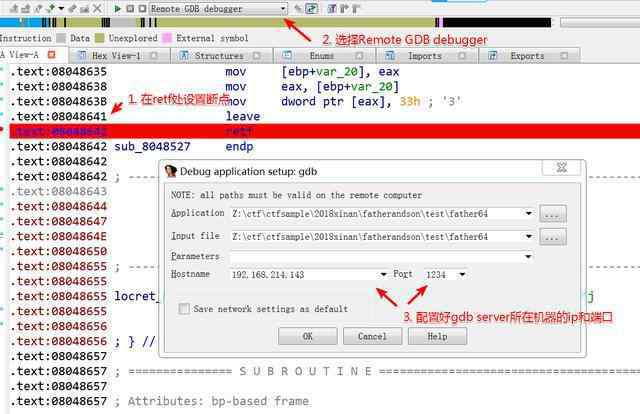Viewport: 640px width, 414px height.
Task: Switch to the Hex View-1 tab
Action: [x=119, y=56]
